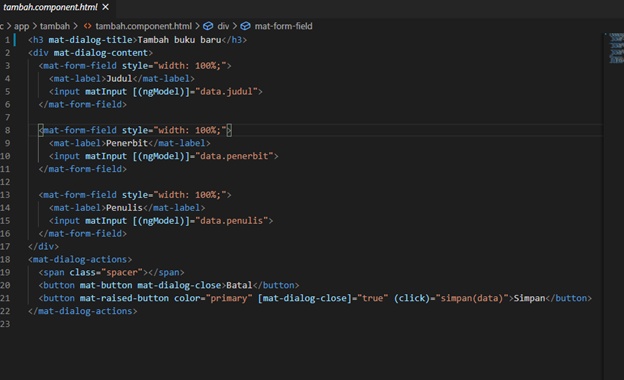Place cursor on 'Tambah buku baru' heading text
The height and width of the screenshot is (380, 624).
click(x=179, y=40)
